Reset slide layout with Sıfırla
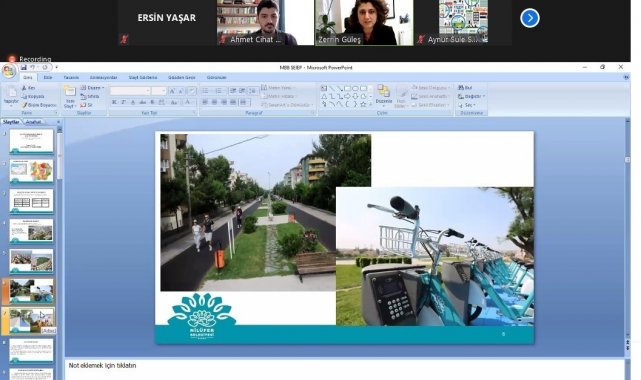 tap(90, 96)
